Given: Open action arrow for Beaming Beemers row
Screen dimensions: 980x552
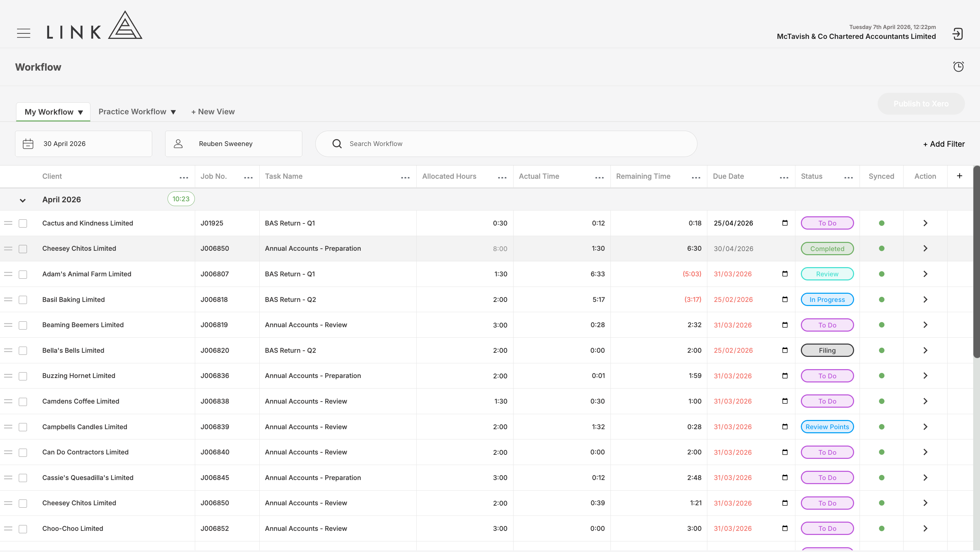Looking at the screenshot, I should tap(925, 325).
